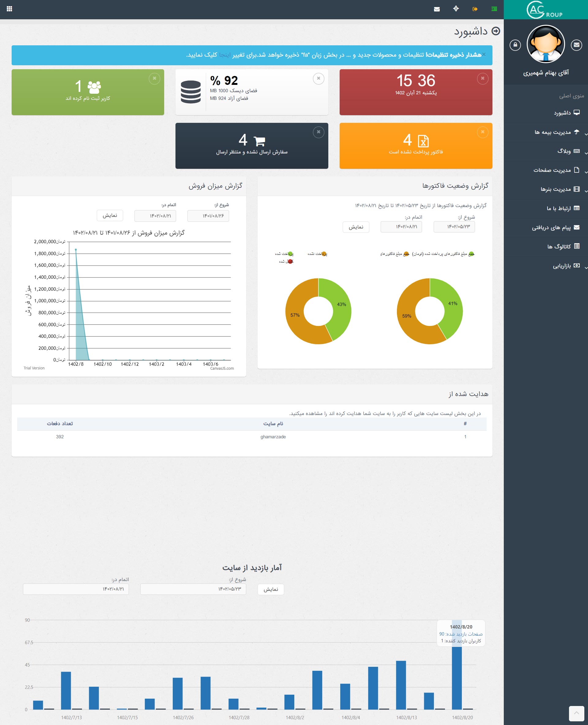
Task: Click نمایش button in sales report panel
Action: (x=110, y=215)
